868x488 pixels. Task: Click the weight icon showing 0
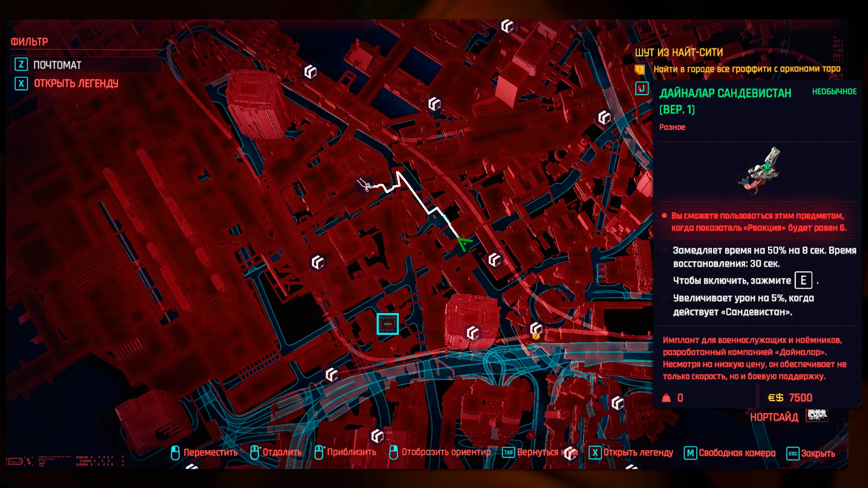(666, 398)
